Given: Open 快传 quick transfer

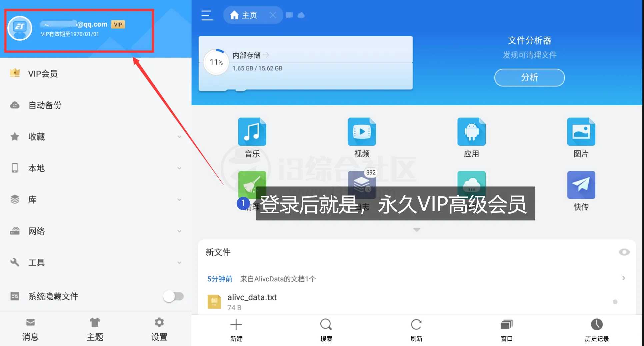Looking at the screenshot, I should 581,191.
